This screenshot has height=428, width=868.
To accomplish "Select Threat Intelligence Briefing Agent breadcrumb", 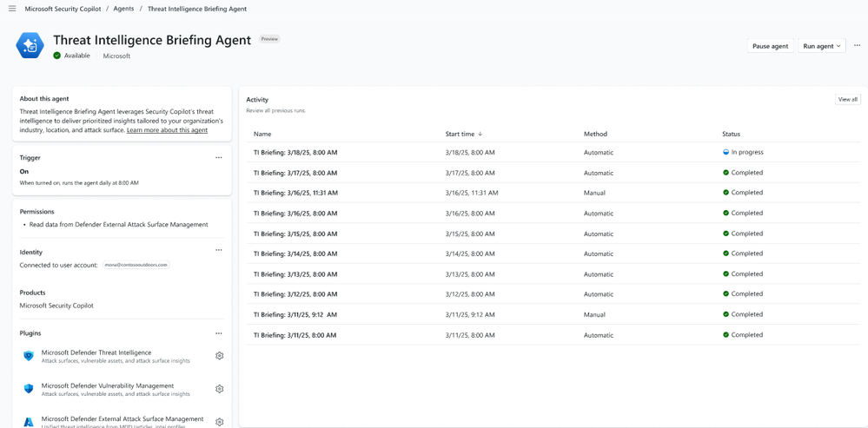I will coord(197,9).
